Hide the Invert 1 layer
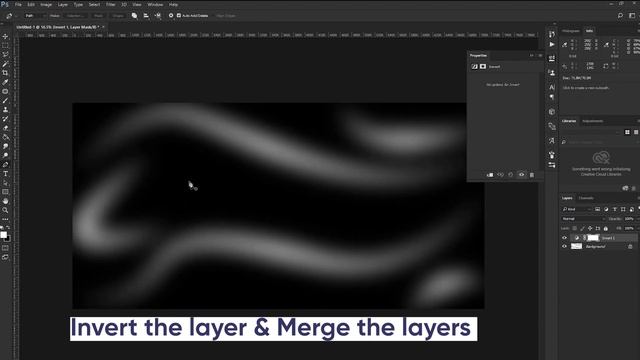640x360 pixels. tap(564, 238)
